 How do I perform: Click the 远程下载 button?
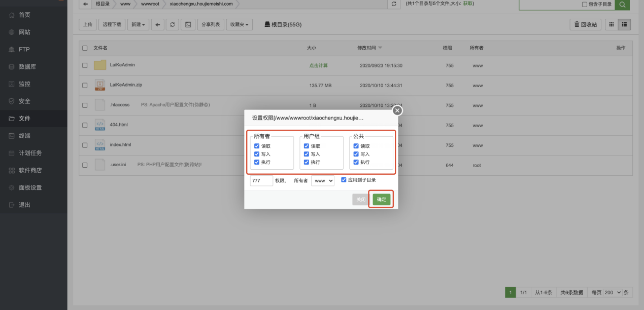(112, 25)
